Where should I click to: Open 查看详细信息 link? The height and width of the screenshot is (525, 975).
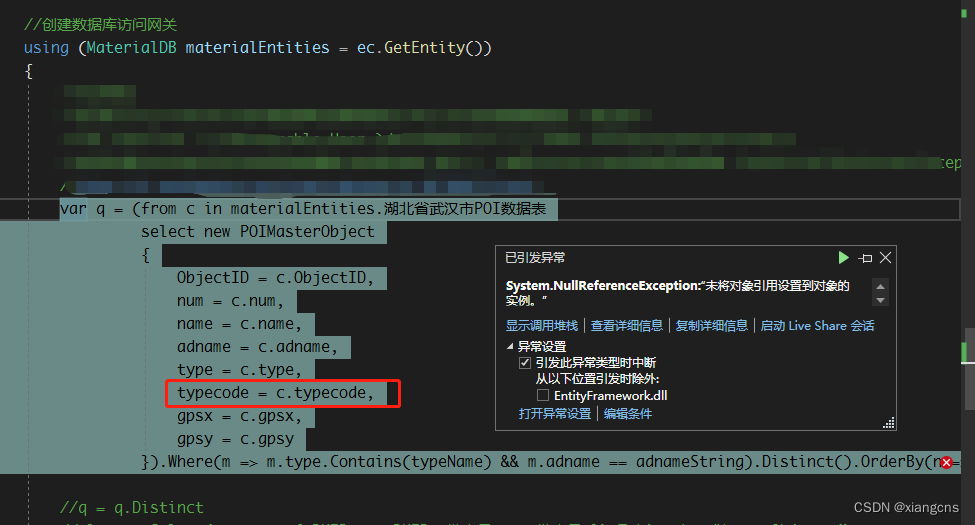click(627, 325)
